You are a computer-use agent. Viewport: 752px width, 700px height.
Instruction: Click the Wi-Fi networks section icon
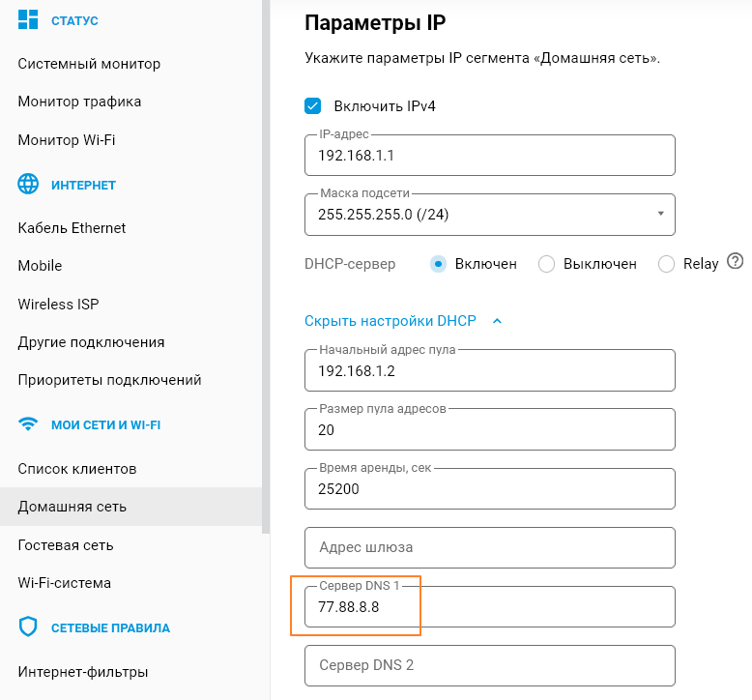pyautogui.click(x=29, y=424)
